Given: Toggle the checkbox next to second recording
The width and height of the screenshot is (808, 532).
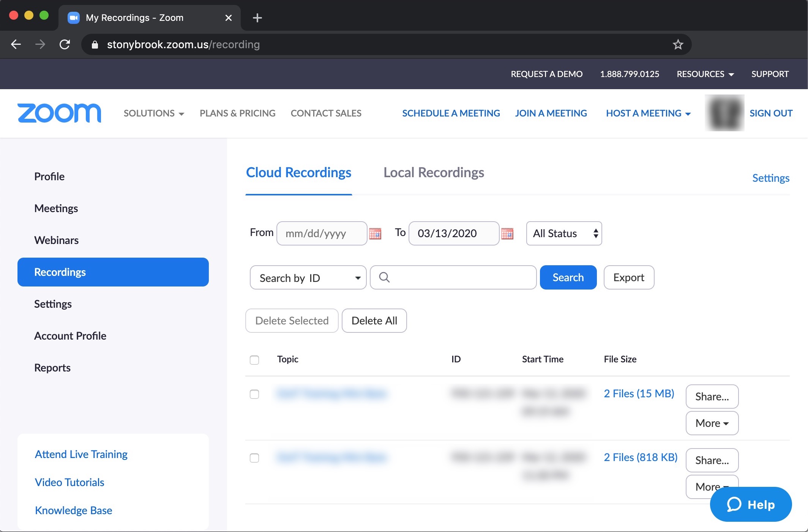Looking at the screenshot, I should pyautogui.click(x=254, y=458).
